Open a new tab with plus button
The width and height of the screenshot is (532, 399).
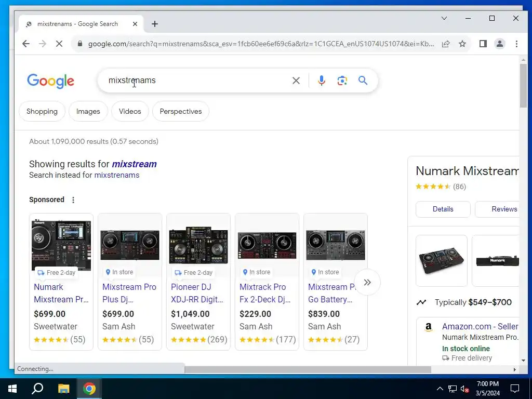click(155, 24)
